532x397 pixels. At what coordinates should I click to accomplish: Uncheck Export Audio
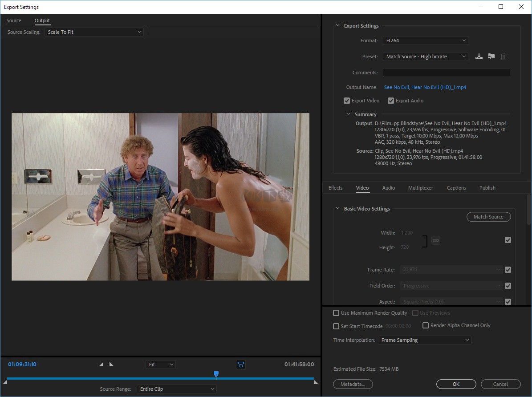pos(390,100)
